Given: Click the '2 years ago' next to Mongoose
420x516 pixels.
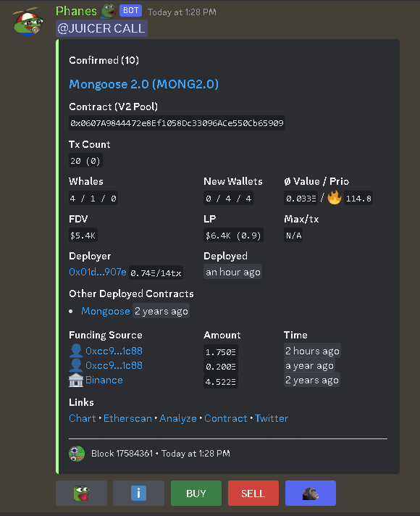Looking at the screenshot, I should pyautogui.click(x=161, y=311).
